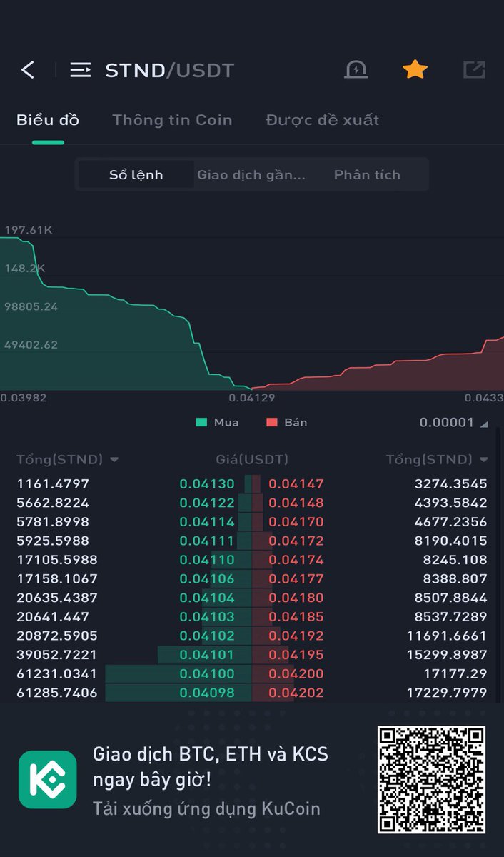The image size is (504, 857).
Task: Click ask total 3274.3545
Action: pyautogui.click(x=451, y=483)
